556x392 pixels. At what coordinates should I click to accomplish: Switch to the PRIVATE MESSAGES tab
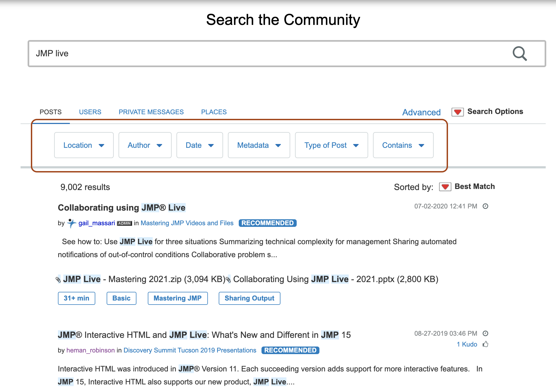coord(151,112)
